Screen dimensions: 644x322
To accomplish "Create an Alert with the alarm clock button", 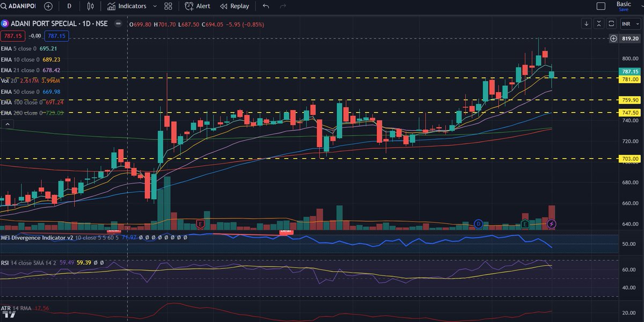I will point(197,6).
